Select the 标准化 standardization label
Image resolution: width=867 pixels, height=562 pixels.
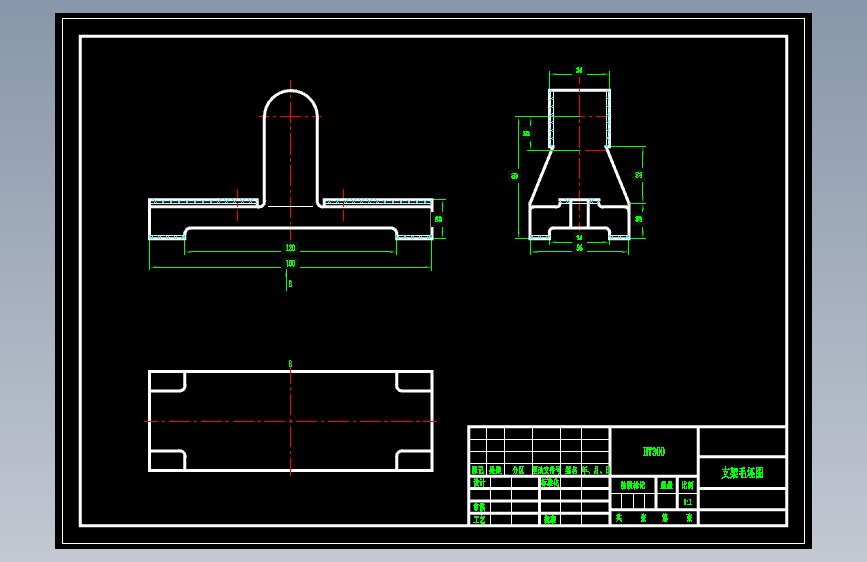[550, 482]
